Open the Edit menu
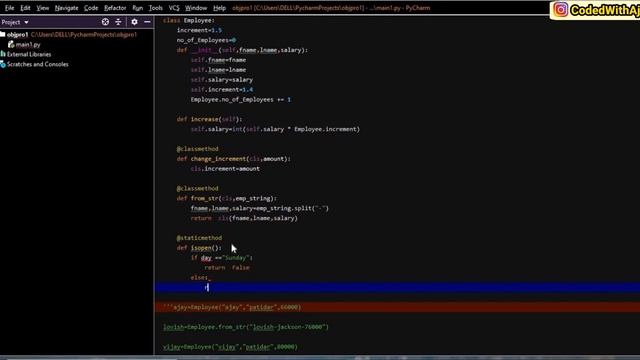 click(x=25, y=8)
